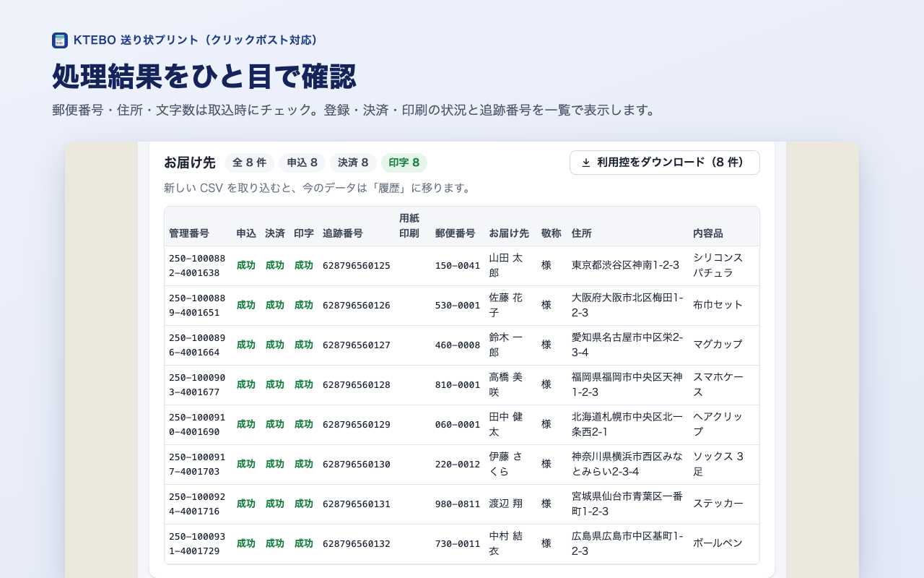Select the 全 8 件 filter pill
Image resolution: width=924 pixels, height=578 pixels.
[x=249, y=163]
